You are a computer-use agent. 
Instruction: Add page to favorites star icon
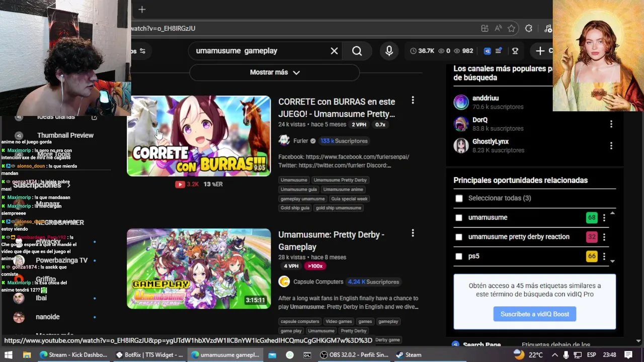tap(511, 29)
